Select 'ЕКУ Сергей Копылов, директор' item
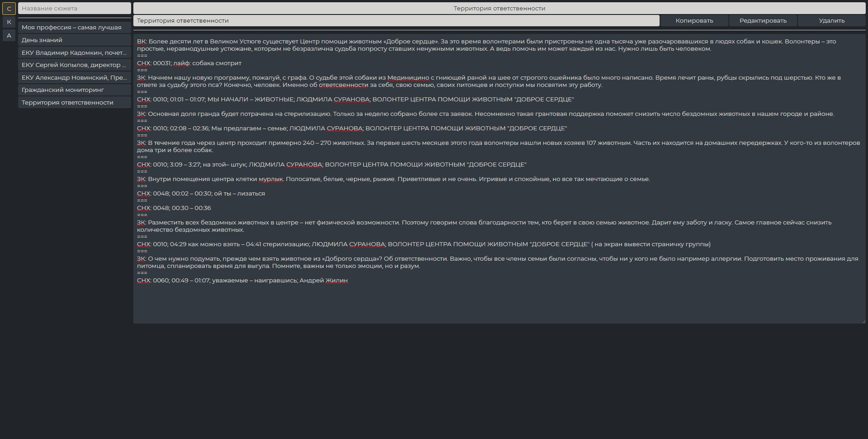Viewport: 868px width, 439px height. coord(75,65)
